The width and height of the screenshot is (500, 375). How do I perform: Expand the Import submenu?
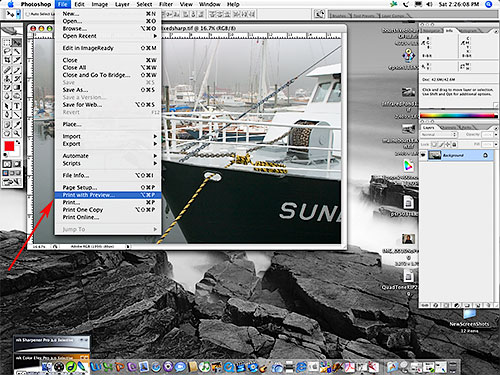pos(108,136)
